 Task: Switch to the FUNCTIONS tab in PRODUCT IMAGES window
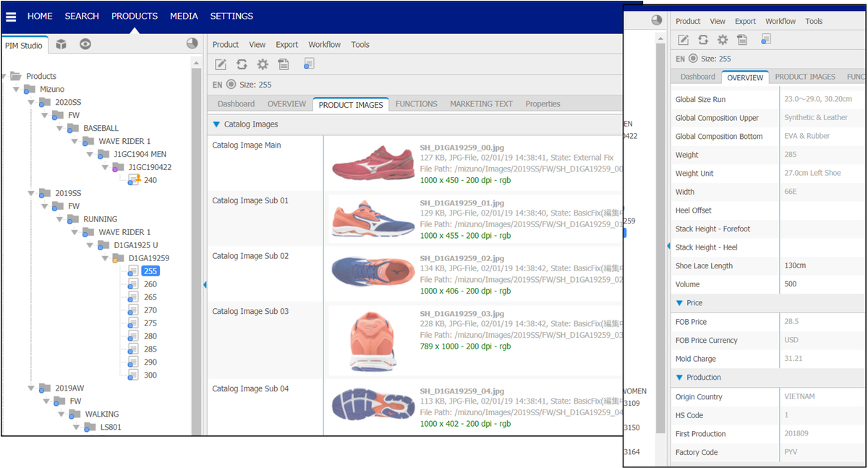[416, 104]
